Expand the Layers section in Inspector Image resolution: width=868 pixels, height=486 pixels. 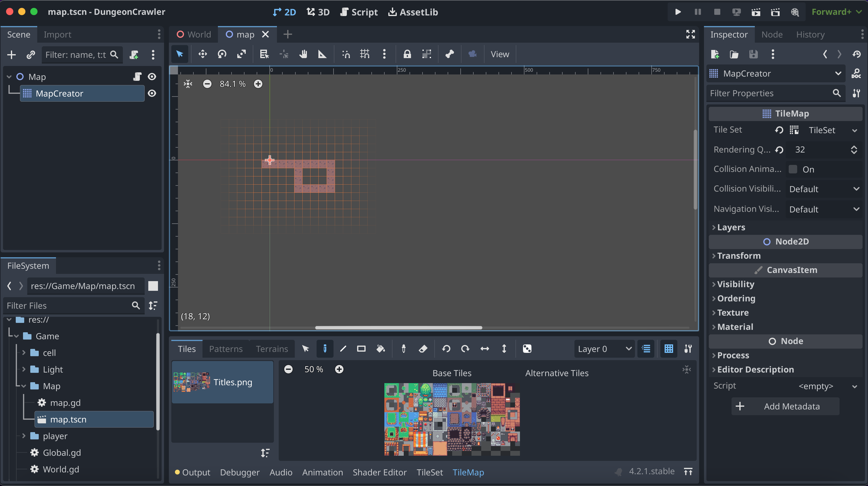pos(731,228)
